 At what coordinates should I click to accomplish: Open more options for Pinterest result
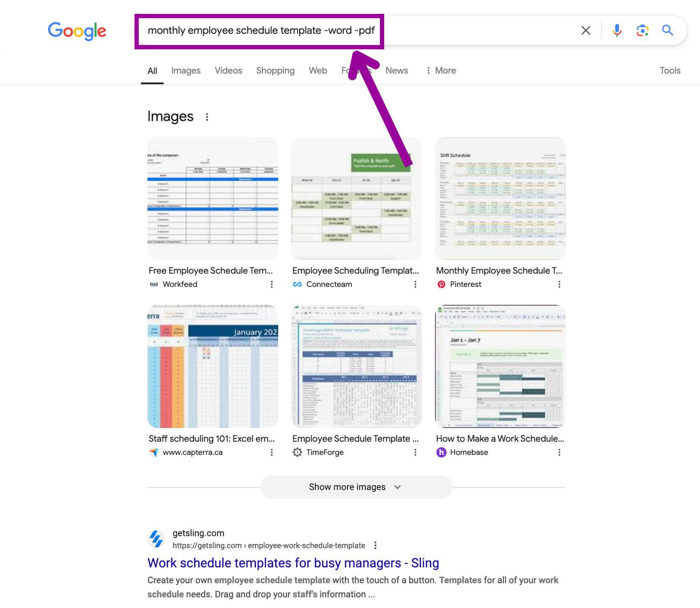[559, 284]
